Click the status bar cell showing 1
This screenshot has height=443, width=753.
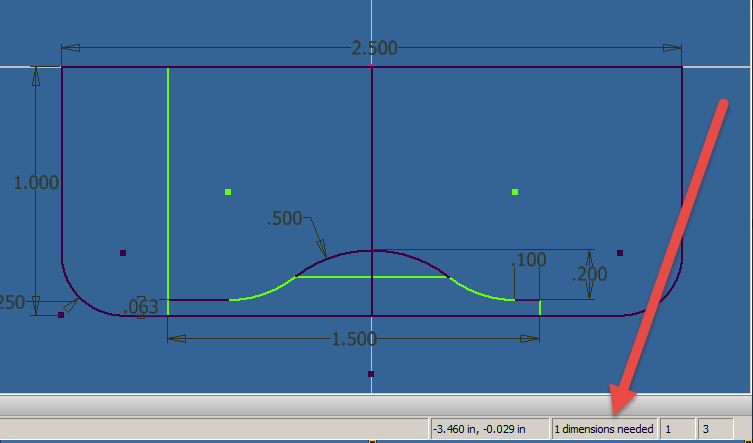coord(677,429)
